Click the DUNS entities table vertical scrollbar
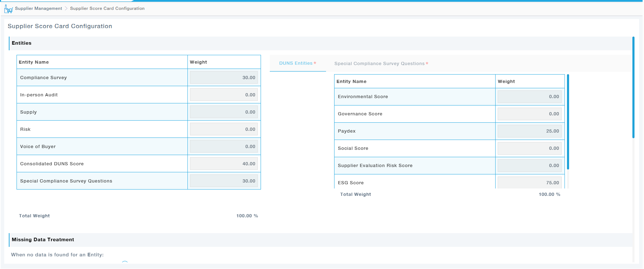 point(568,122)
